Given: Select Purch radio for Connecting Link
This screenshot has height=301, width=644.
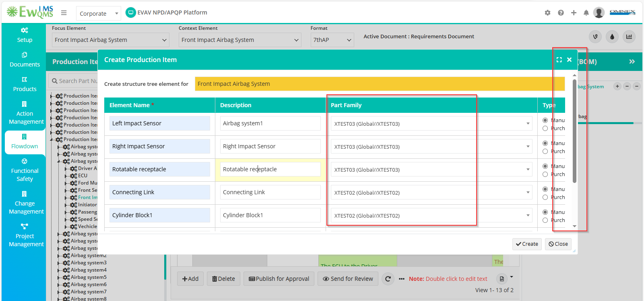Looking at the screenshot, I should [545, 197].
